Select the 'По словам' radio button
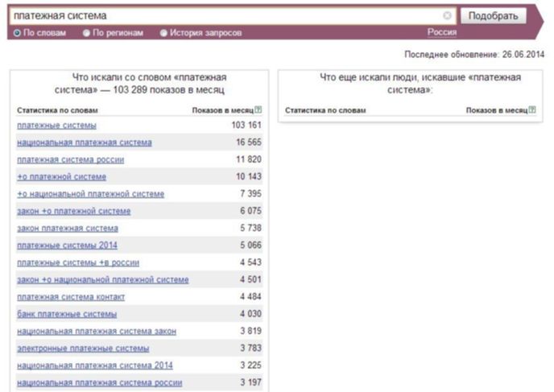 click(x=17, y=33)
